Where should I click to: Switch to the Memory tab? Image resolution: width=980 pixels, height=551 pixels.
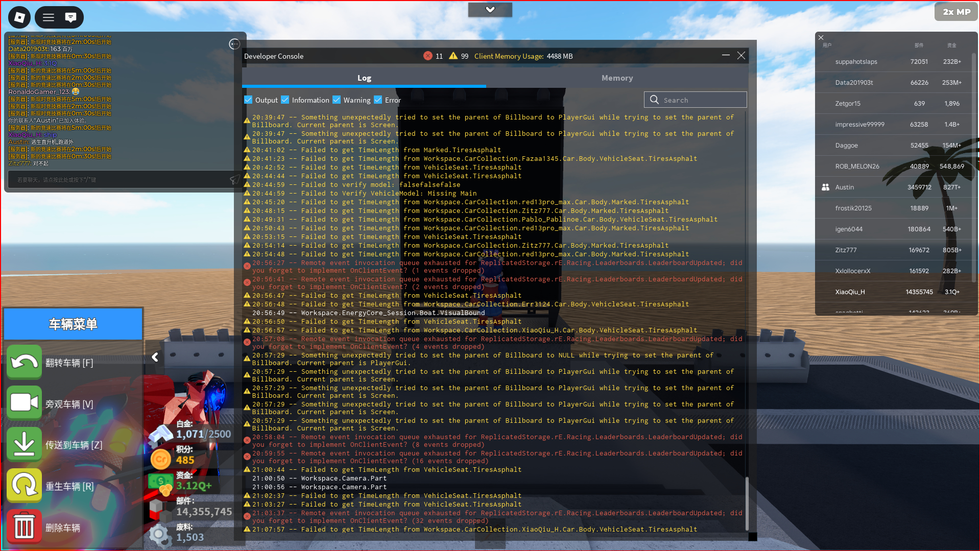point(617,78)
